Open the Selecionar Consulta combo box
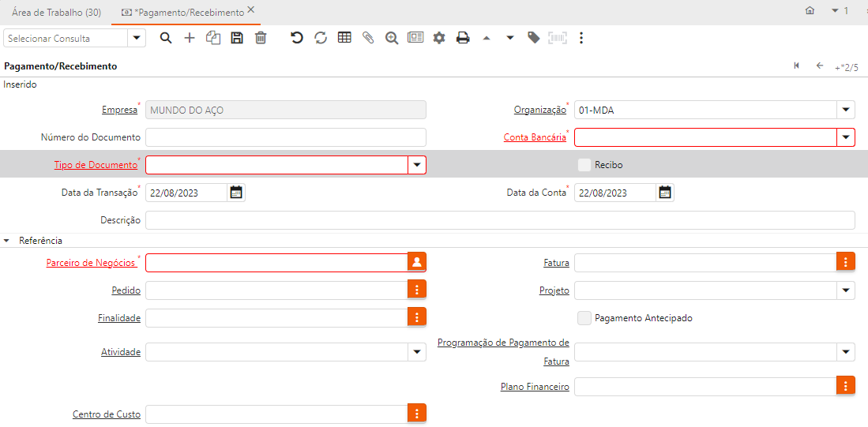Image resolution: width=868 pixels, height=427 pixels. 137,38
